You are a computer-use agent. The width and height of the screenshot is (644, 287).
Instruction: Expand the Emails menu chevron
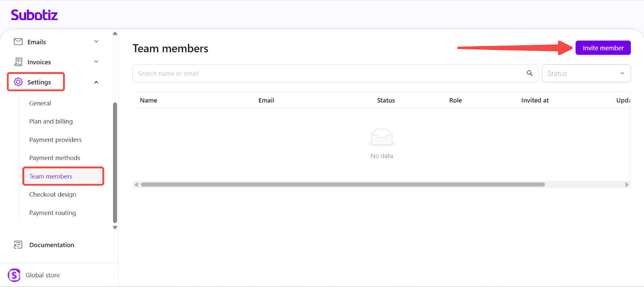click(96, 41)
